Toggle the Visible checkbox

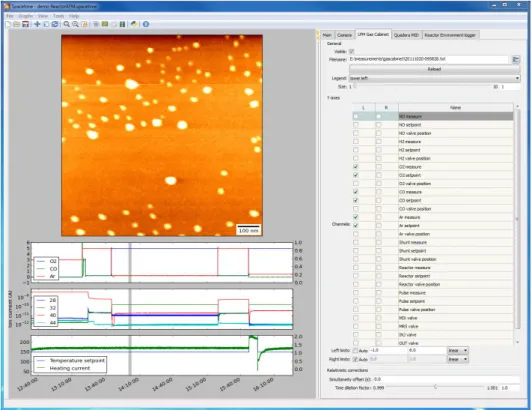coord(352,52)
